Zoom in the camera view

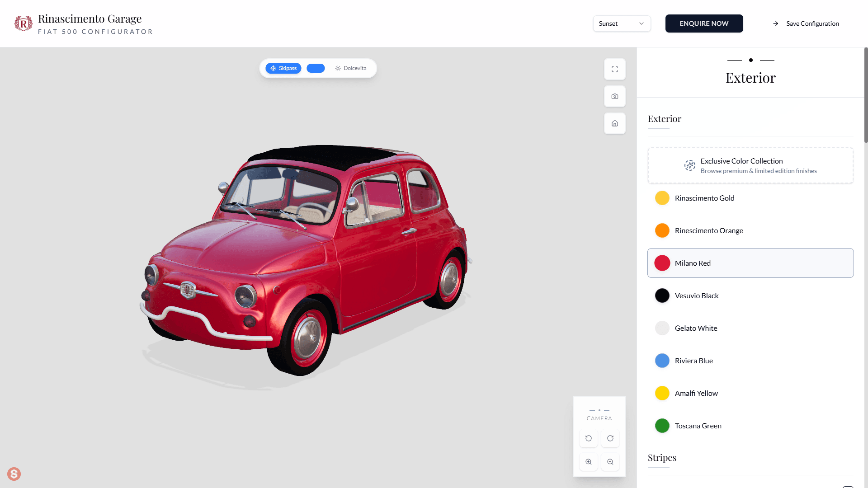tap(589, 462)
